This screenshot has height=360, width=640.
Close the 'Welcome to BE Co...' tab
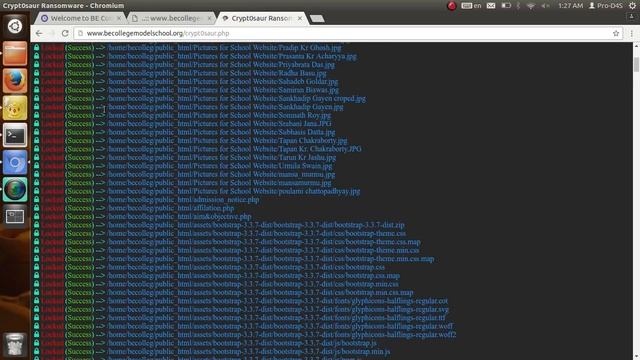point(119,18)
